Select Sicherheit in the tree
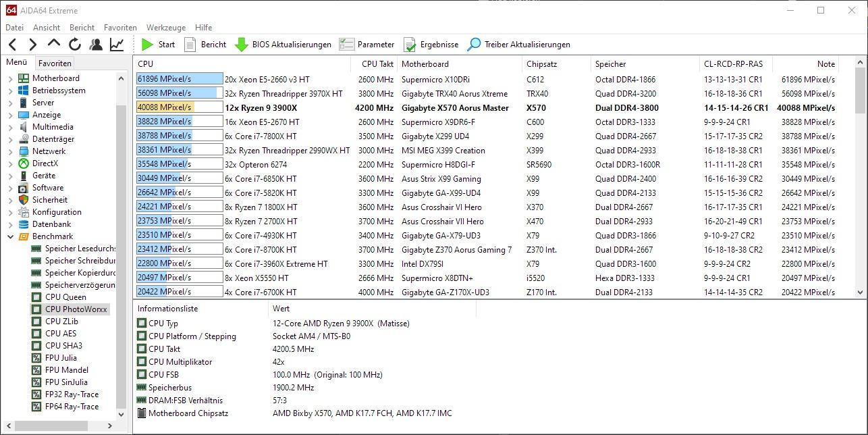 click(50, 200)
